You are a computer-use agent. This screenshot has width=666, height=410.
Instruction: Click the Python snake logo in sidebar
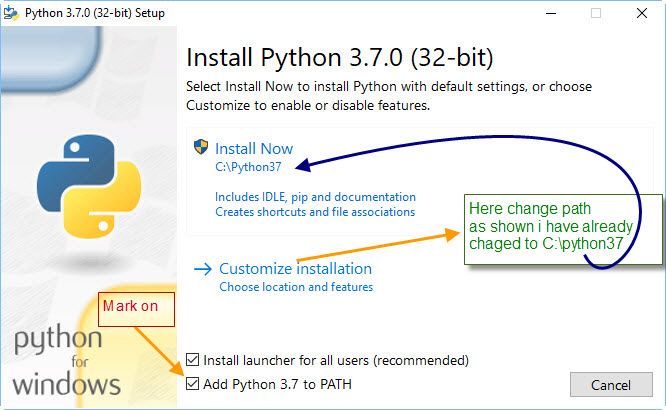point(89,187)
